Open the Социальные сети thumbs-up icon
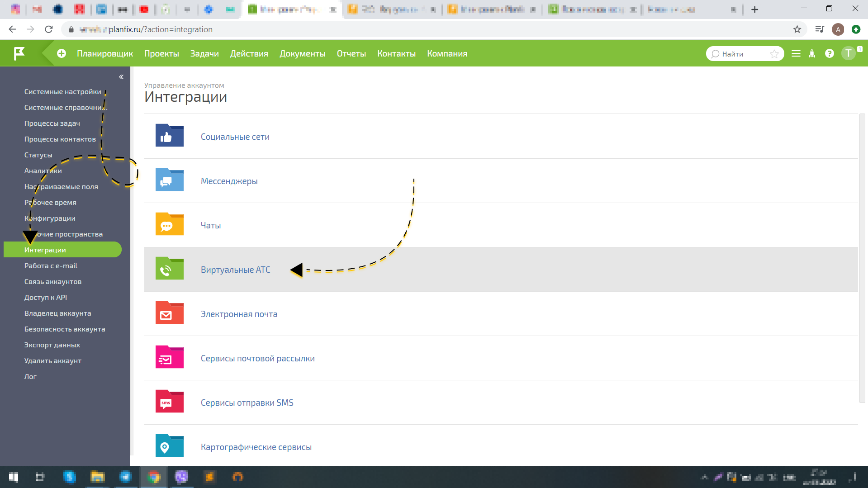Image resolution: width=868 pixels, height=488 pixels. point(169,135)
